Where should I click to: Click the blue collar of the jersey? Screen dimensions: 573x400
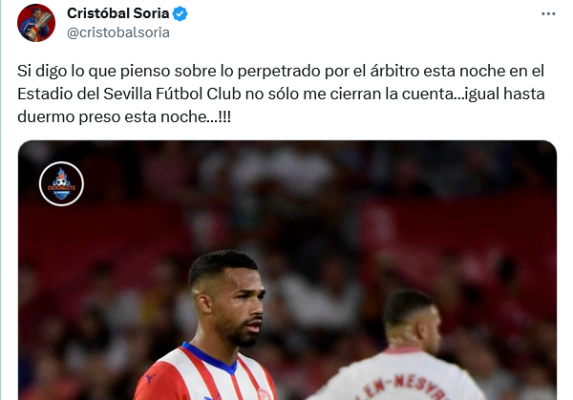(210, 358)
